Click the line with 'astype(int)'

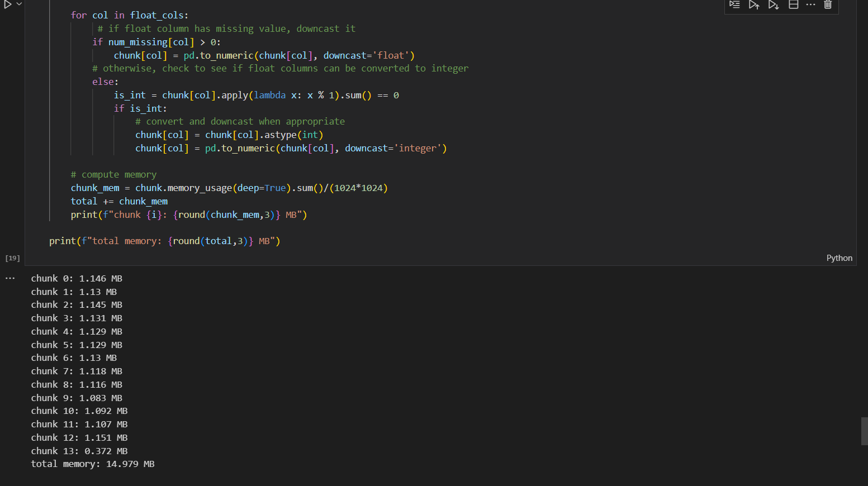[229, 135]
